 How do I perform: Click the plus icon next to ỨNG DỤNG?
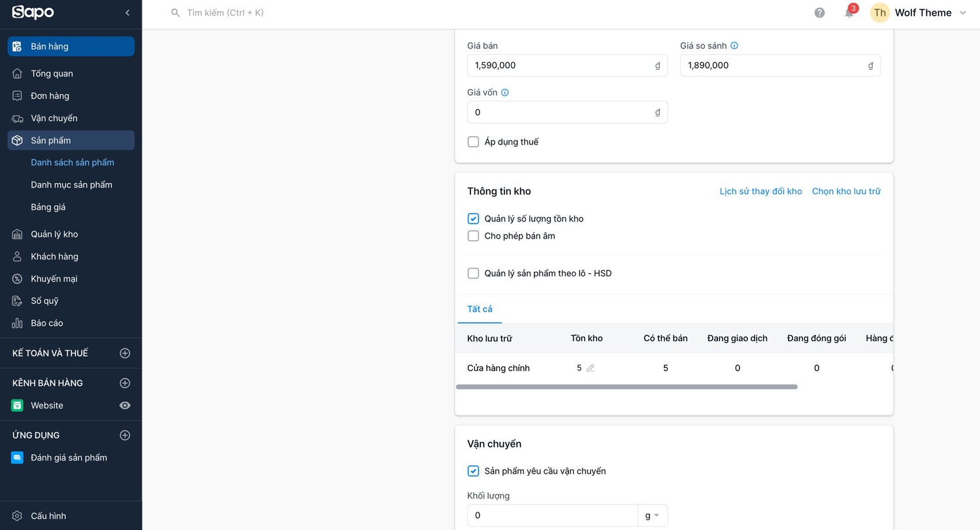[125, 435]
